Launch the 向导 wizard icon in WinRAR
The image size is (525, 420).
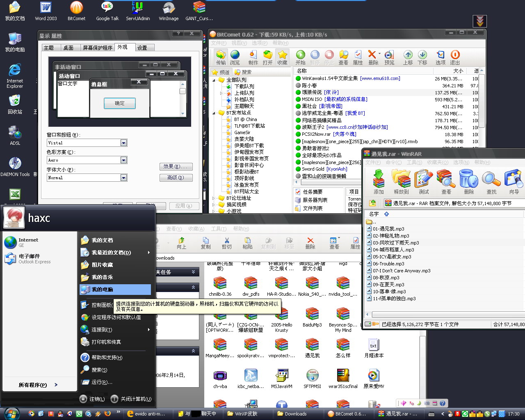point(514,182)
